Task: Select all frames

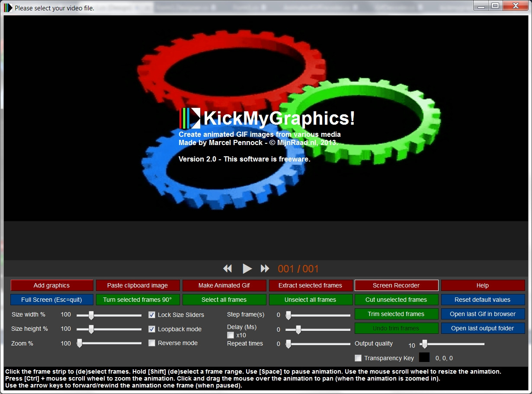Action: [224, 300]
